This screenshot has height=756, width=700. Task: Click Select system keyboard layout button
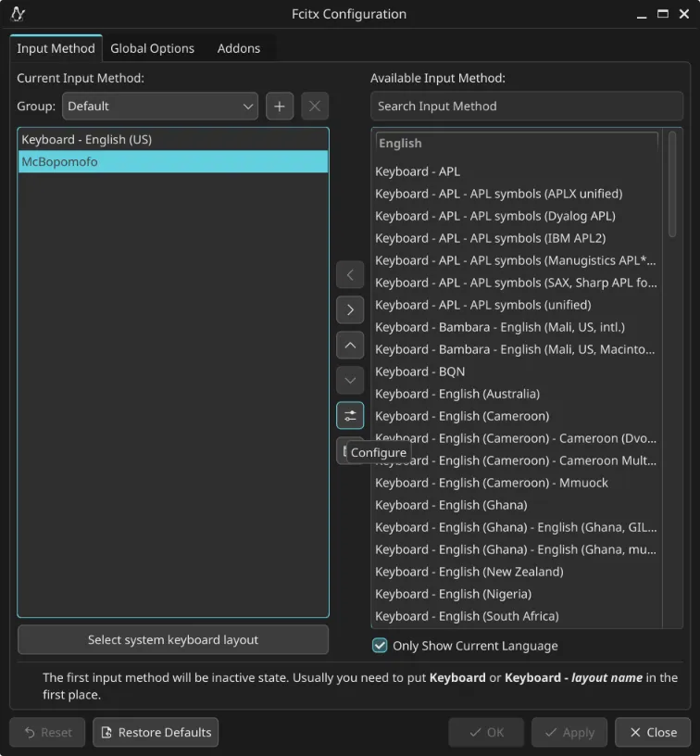[173, 640]
